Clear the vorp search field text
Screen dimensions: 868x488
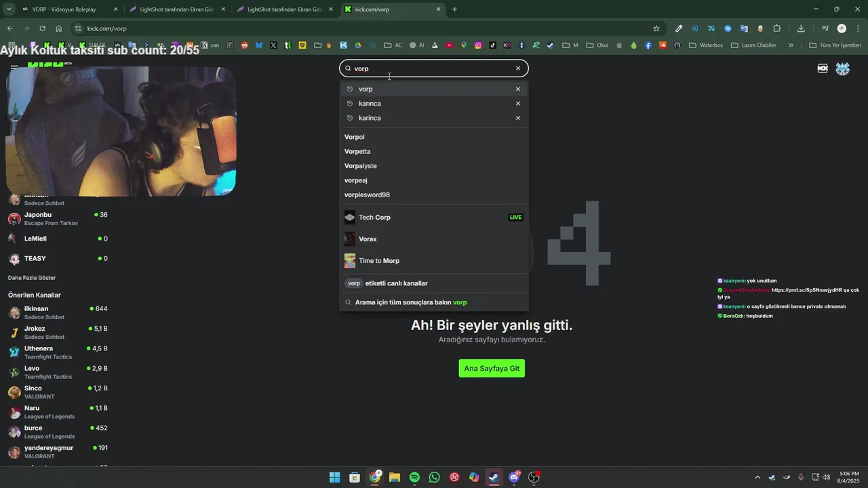point(518,68)
